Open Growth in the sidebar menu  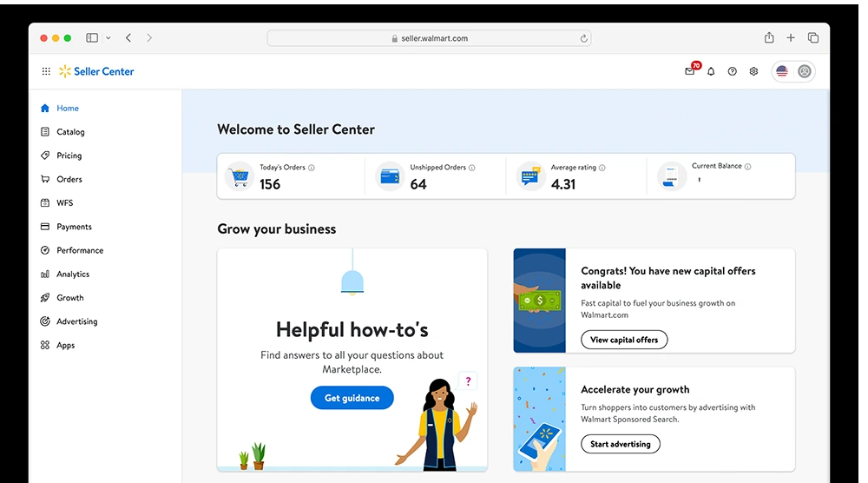click(69, 297)
